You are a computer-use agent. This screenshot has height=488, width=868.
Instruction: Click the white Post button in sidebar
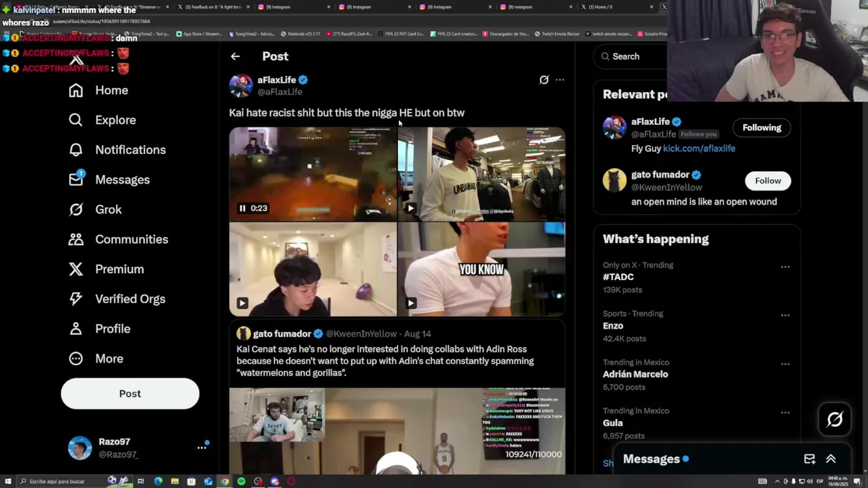pyautogui.click(x=130, y=394)
